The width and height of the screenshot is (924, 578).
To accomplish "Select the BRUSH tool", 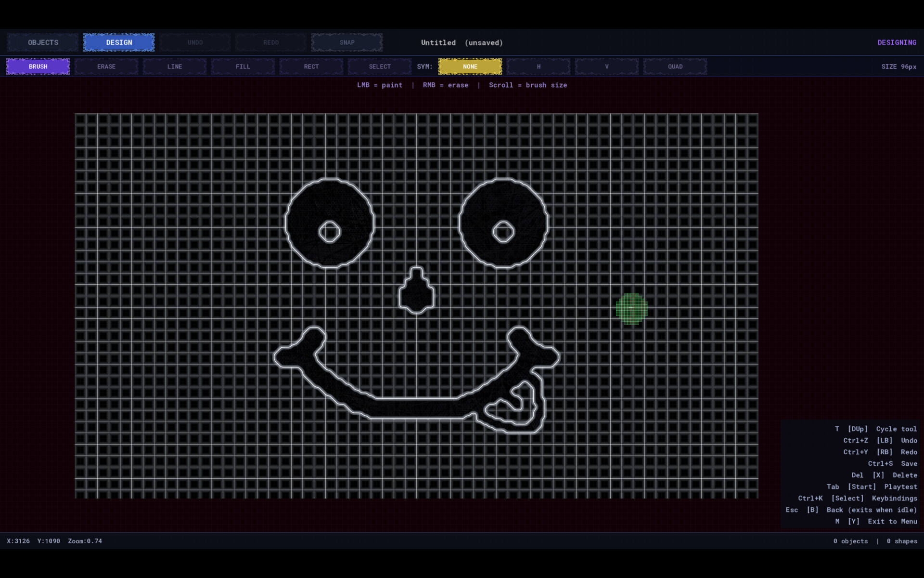I will tap(38, 66).
